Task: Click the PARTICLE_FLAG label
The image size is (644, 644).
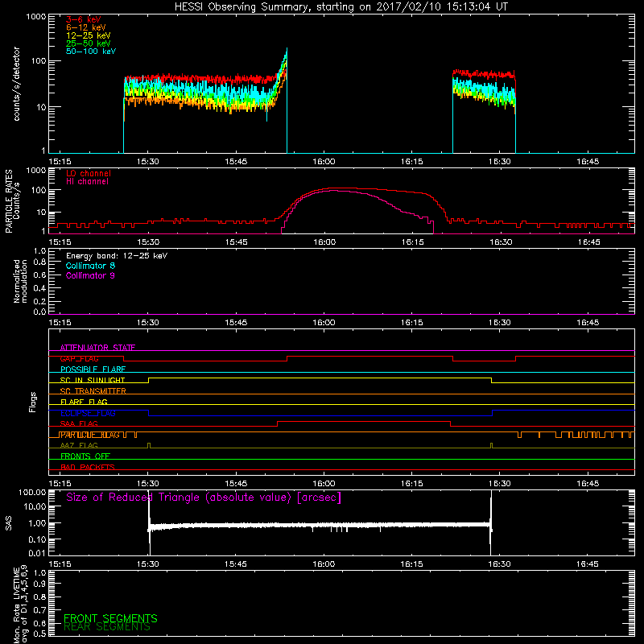Action: point(90,435)
